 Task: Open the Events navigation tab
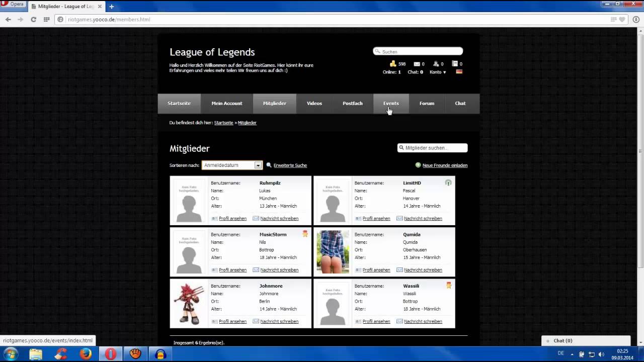pos(391,104)
